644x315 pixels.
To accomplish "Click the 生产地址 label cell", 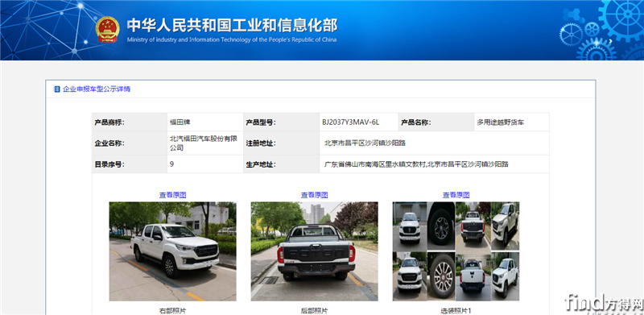I will pos(281,164).
